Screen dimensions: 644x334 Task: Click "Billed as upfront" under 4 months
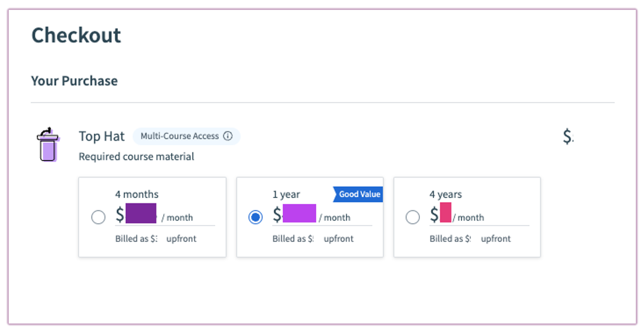[156, 238]
